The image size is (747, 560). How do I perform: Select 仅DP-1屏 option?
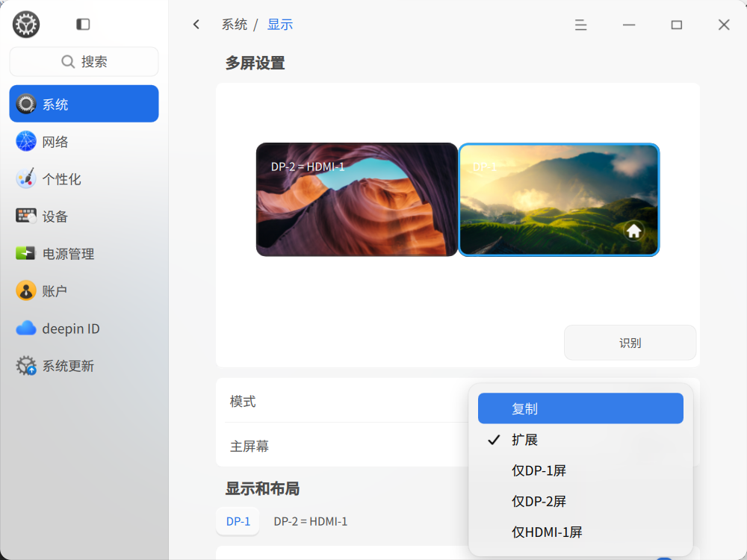click(580, 470)
